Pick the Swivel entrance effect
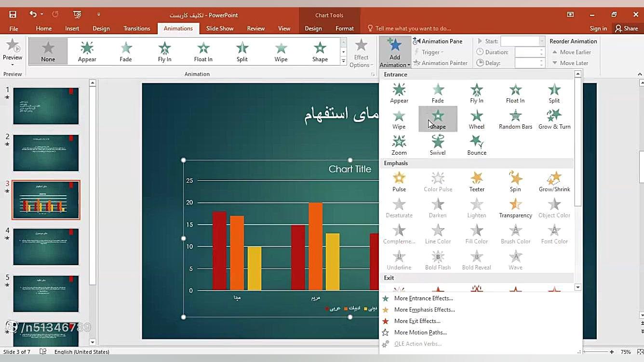Viewport: 644px width, 362px height. 438,145
